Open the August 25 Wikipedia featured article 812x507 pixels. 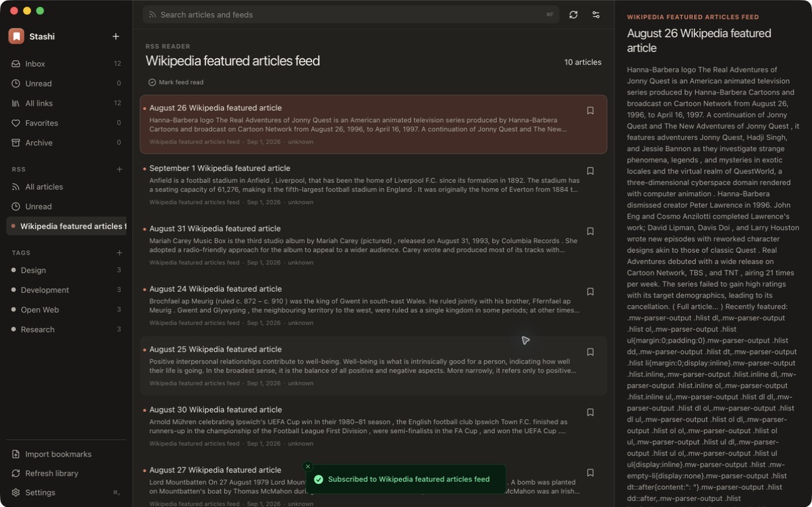click(x=373, y=366)
